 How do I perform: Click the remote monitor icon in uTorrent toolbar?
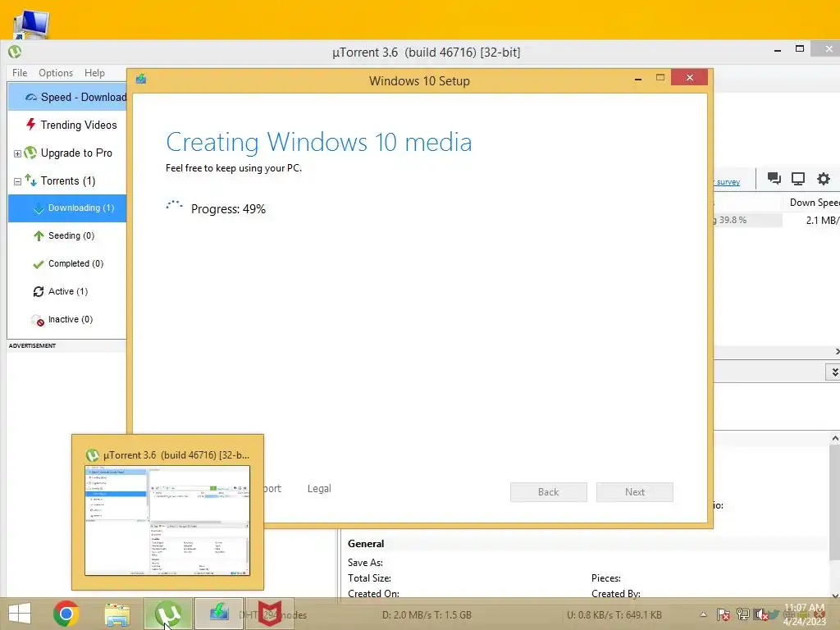click(x=798, y=178)
